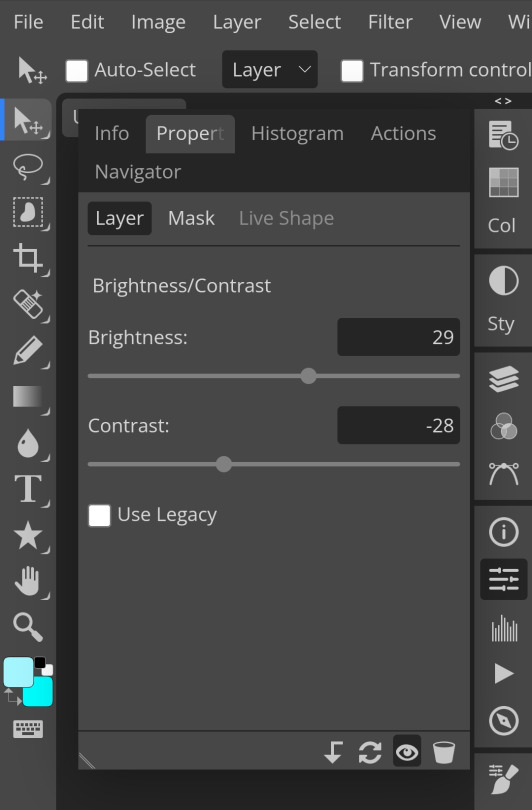
Task: Click the Brightness slider handle
Action: [308, 376]
